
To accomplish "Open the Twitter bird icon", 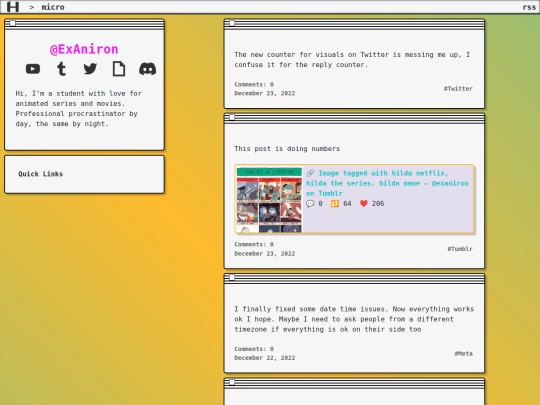I will pyautogui.click(x=90, y=69).
